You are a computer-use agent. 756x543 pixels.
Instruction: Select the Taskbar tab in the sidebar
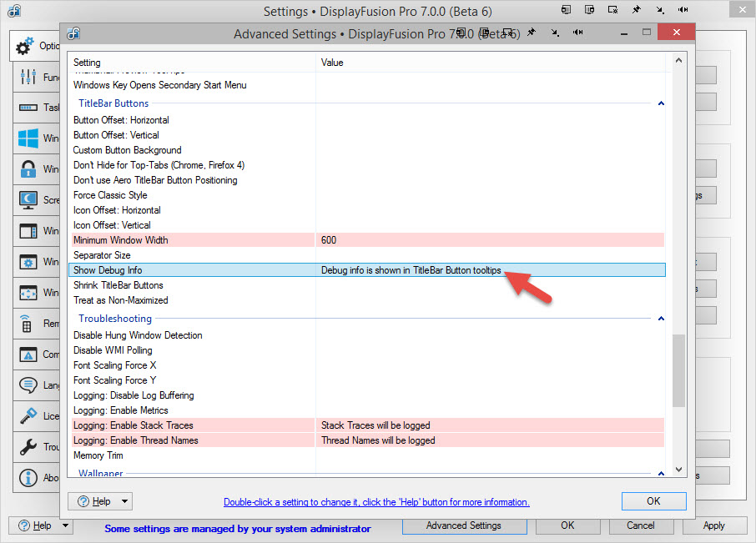(28, 108)
